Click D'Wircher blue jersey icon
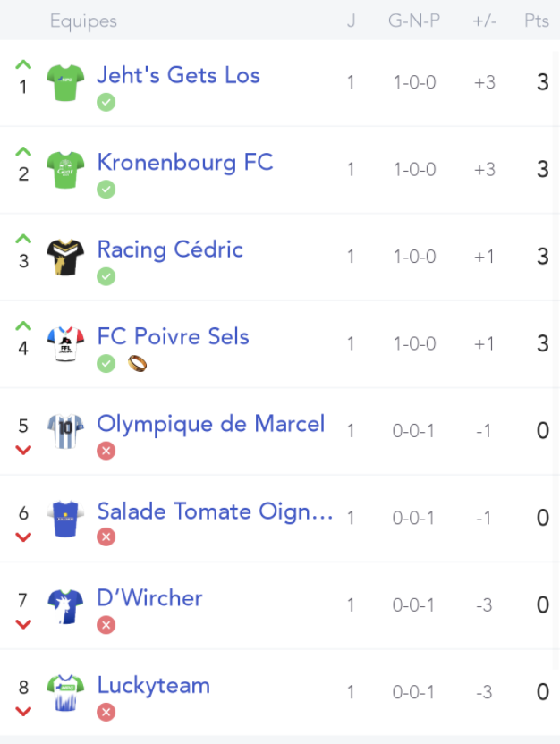560x744 pixels. [x=65, y=606]
